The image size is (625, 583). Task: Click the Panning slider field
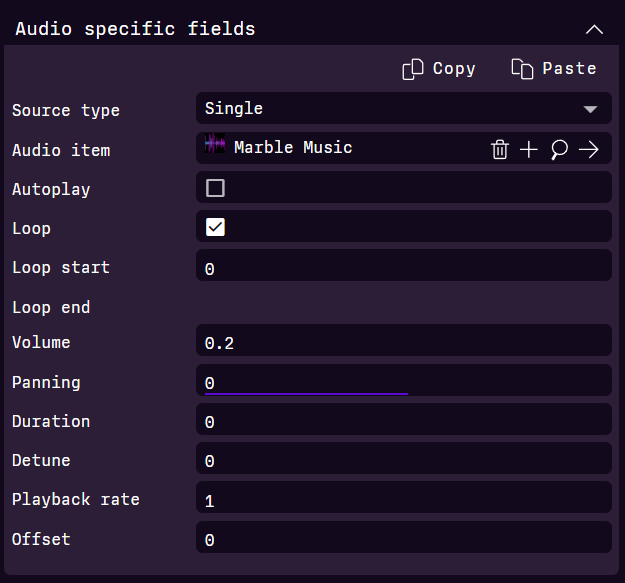(x=404, y=380)
